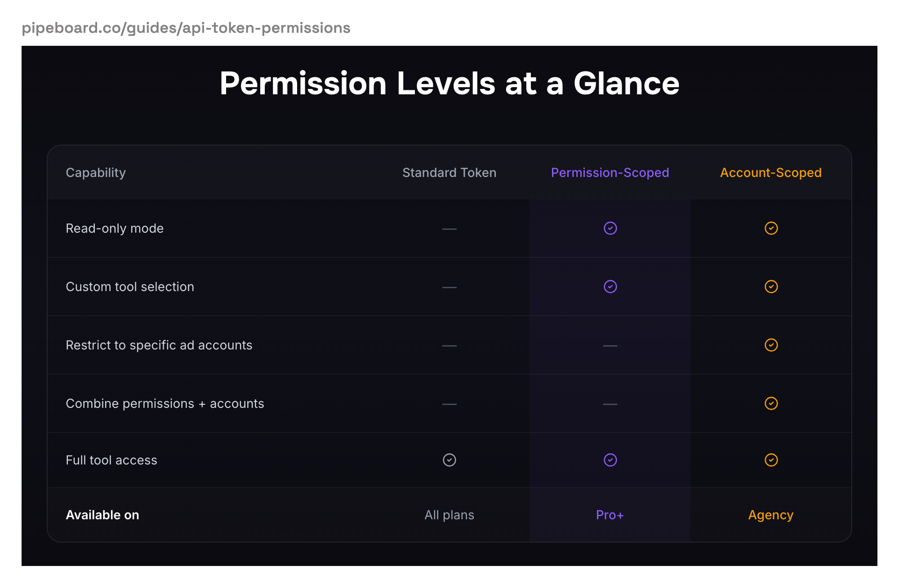Click the Full tool access row label

(111, 460)
